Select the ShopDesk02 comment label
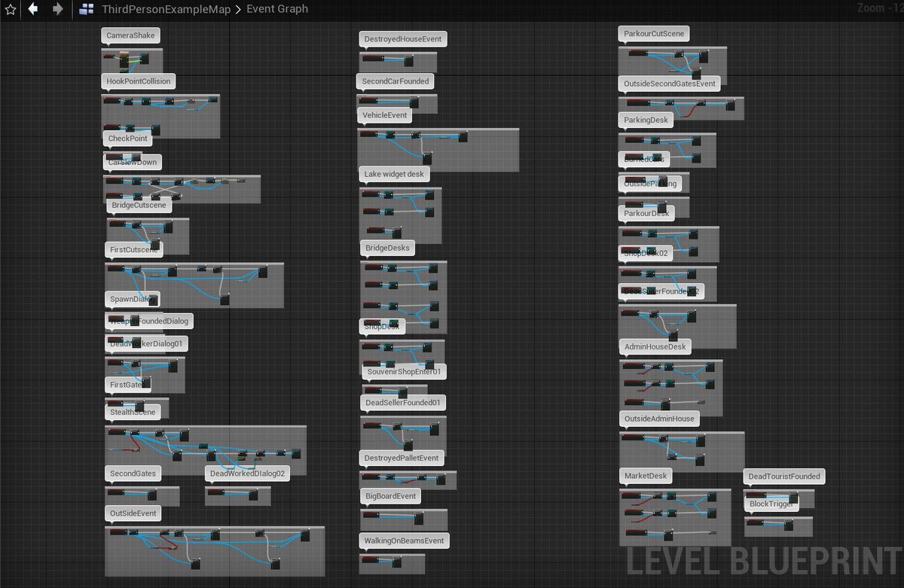The height and width of the screenshot is (588, 904). [646, 253]
